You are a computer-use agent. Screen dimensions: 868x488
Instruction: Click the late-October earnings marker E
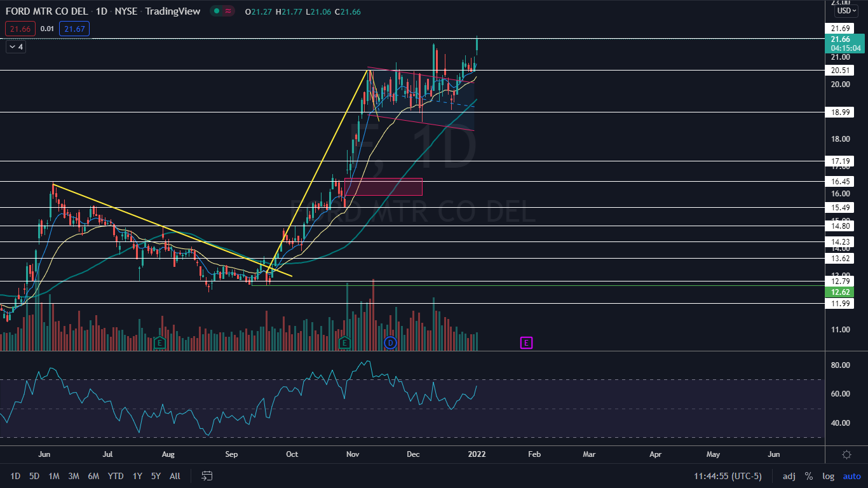point(344,343)
